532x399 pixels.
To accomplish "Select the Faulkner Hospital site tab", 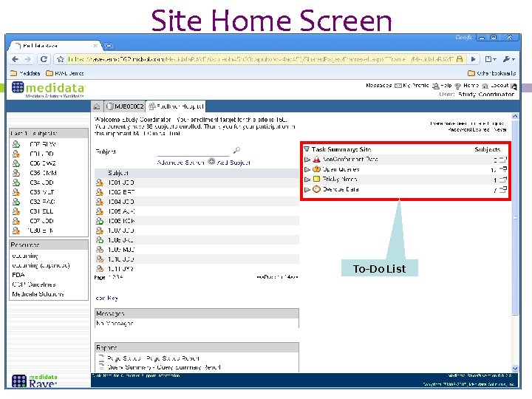I will tap(177, 106).
